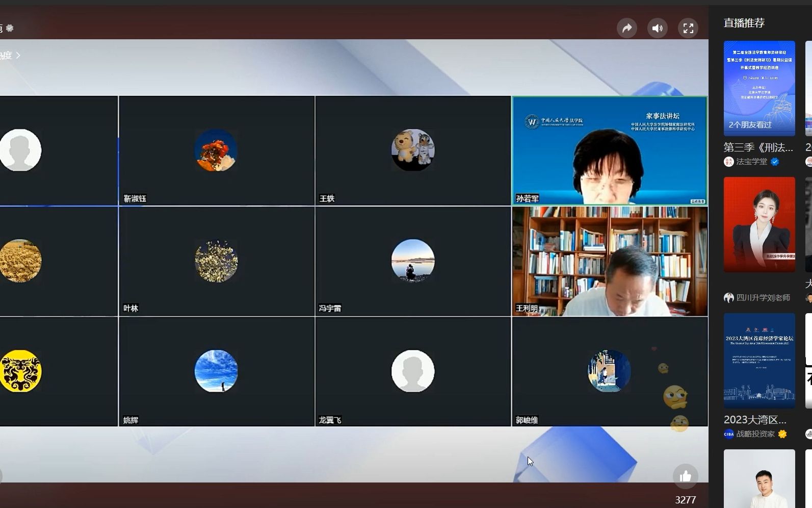Open the 第三季《刑法... recommended stream thumbnail

pyautogui.click(x=759, y=88)
